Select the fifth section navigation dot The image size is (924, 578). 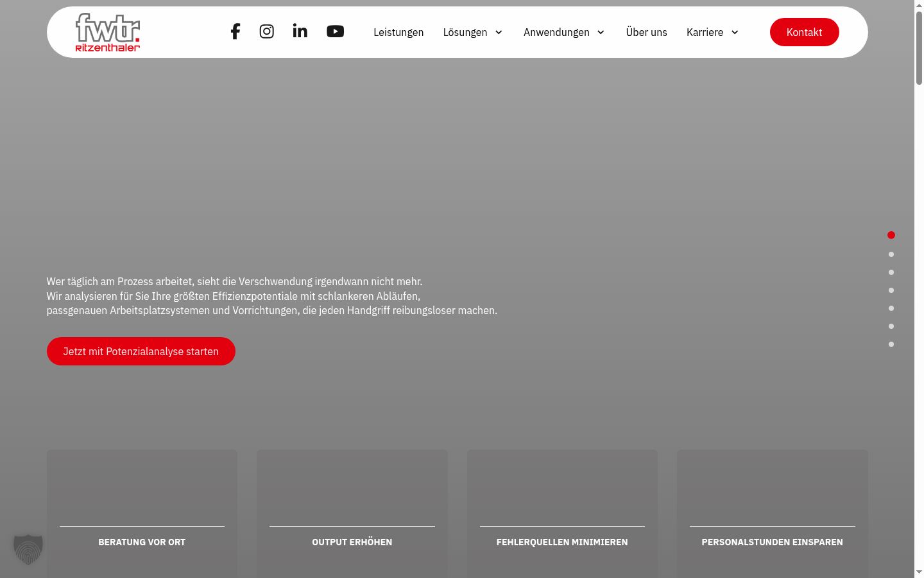(x=891, y=308)
